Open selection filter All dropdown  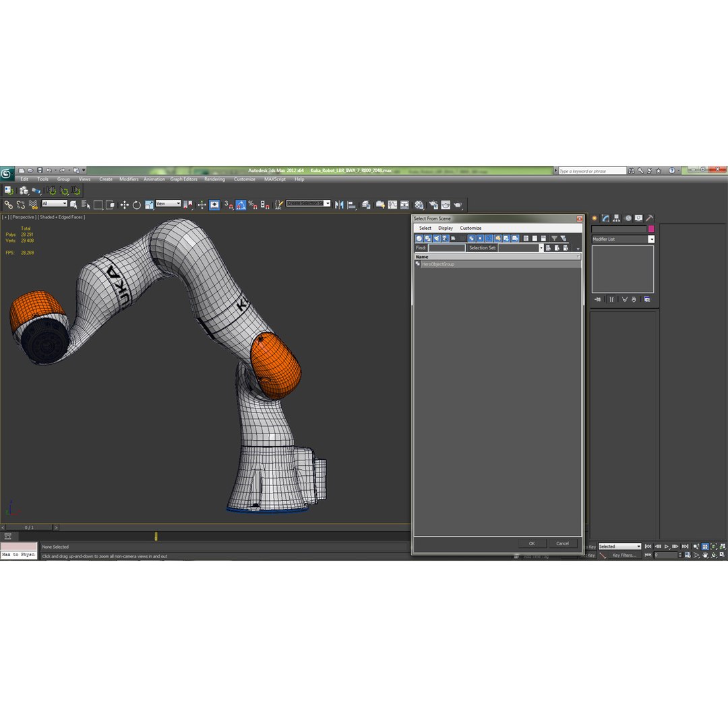pos(55,204)
